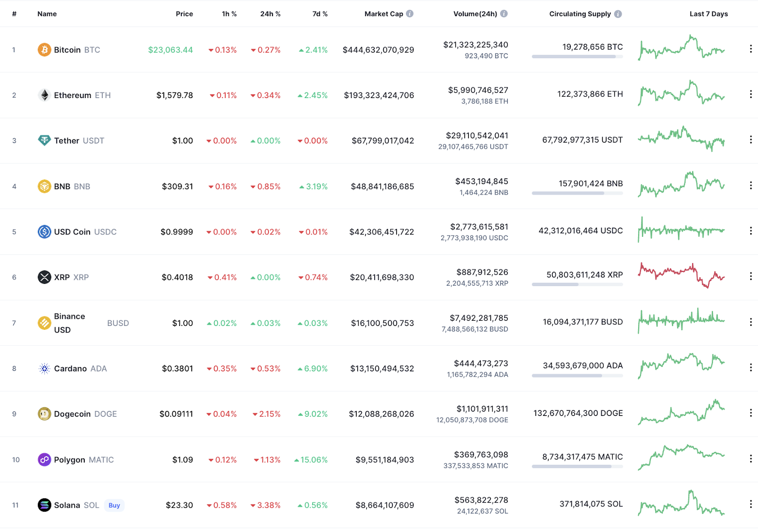
Task: Click the Circulating Supply info icon
Action: tap(618, 14)
